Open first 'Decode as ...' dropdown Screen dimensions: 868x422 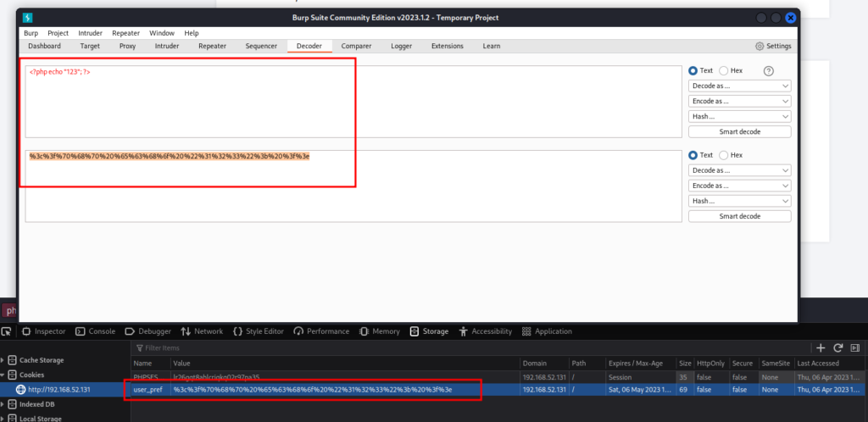739,86
